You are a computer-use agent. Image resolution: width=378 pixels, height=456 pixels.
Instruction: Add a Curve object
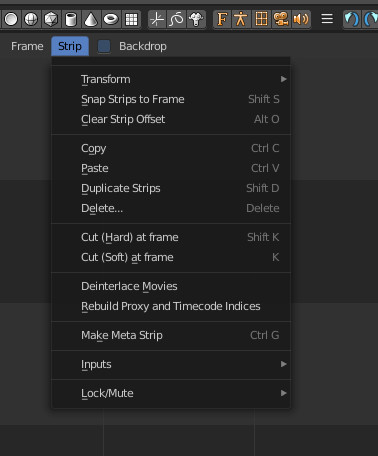(x=177, y=19)
